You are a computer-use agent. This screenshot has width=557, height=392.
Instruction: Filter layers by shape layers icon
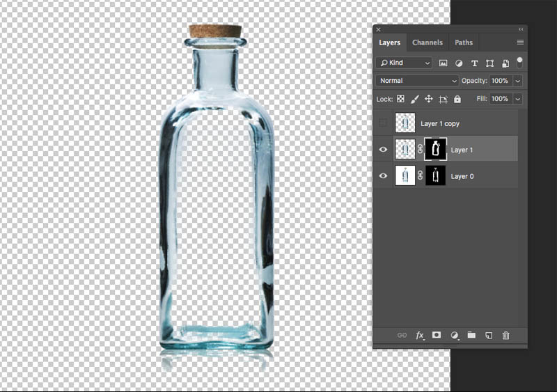click(x=490, y=63)
